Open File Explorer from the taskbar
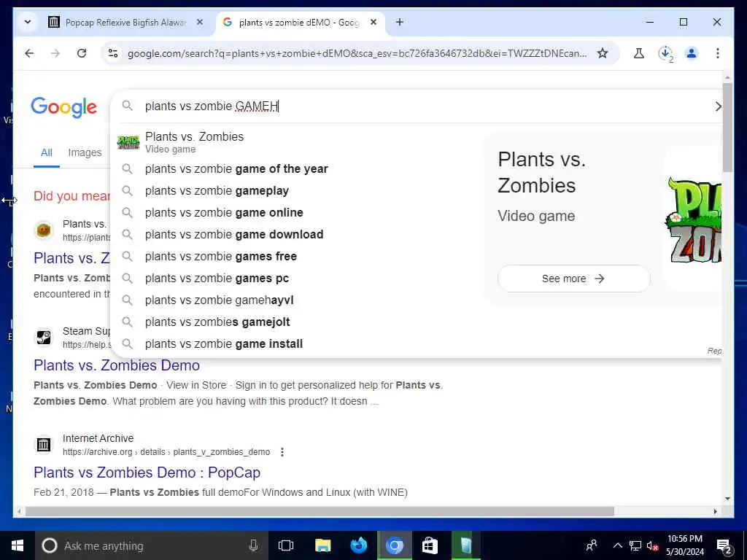This screenshot has height=560, width=747. coord(322,545)
